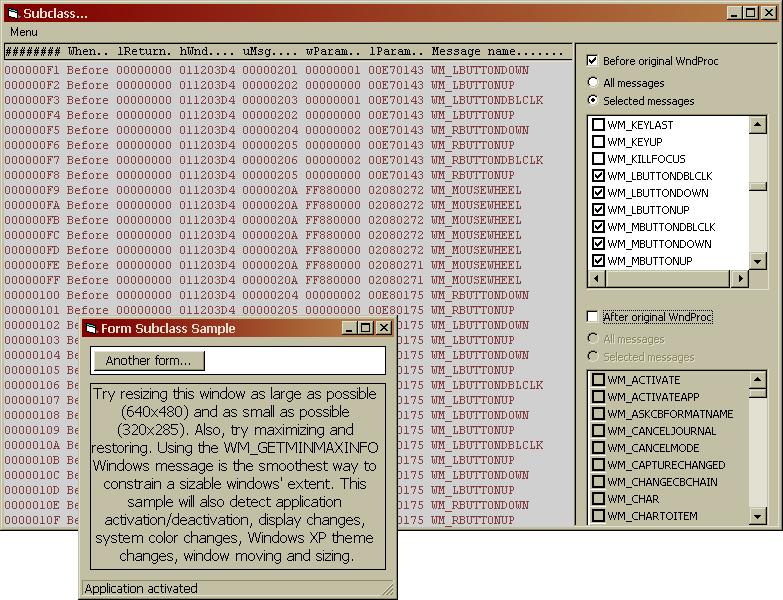Close the Form Subclass Sample window
Viewport: 783px width, 600px height.
384,328
